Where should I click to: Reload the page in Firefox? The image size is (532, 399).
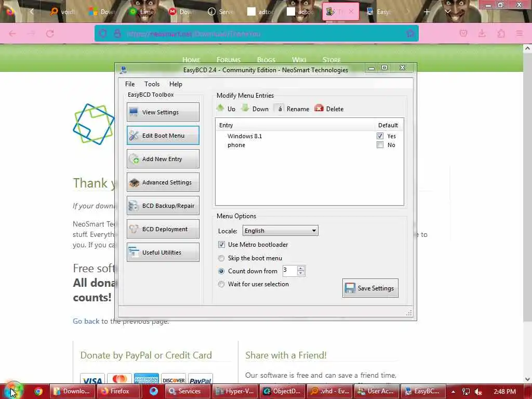click(50, 34)
